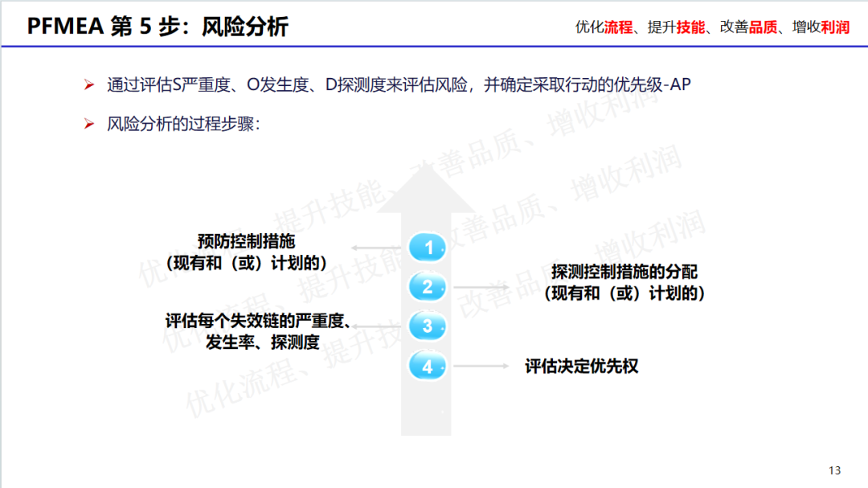This screenshot has width=868, height=488.
Task: Click the left-pointing arrow beside circle 1
Action: (x=376, y=248)
